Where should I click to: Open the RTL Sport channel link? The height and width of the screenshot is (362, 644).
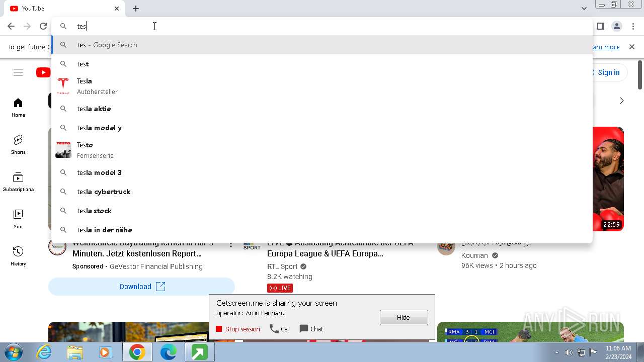tap(282, 266)
